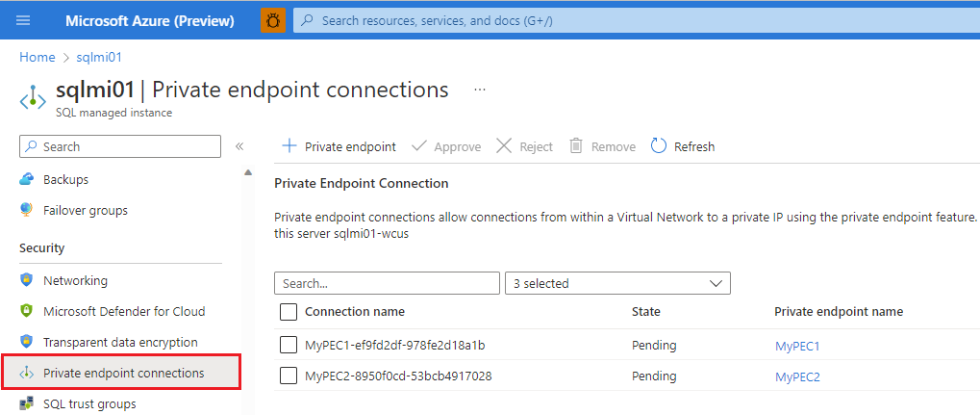Screen dimensions: 980x415
Task: Check the MyPEC1-ef9fd2df-978fe2d18a1b row checkbox
Action: click(x=289, y=345)
